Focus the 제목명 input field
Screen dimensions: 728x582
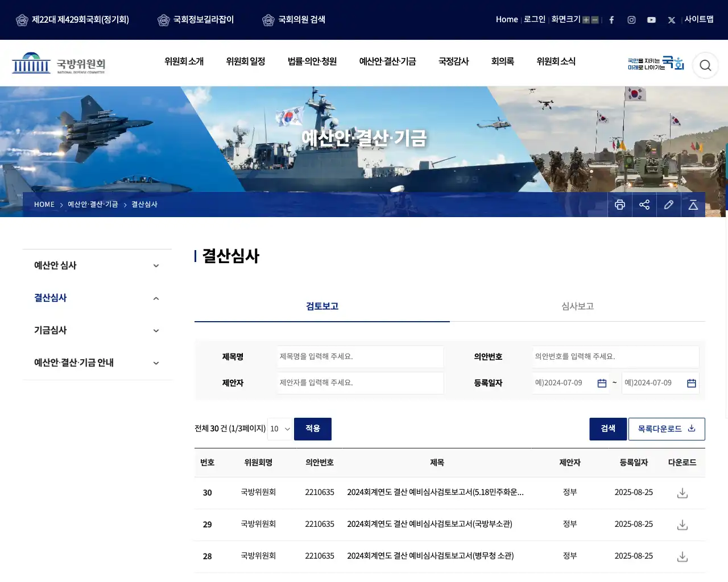pyautogui.click(x=361, y=357)
